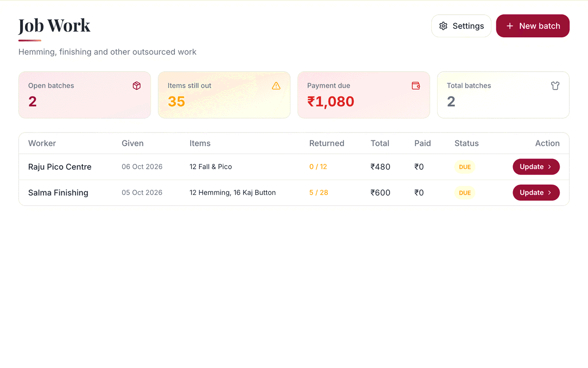Click chevron arrow in Salma Finishing Update
Viewport: 588px width, 368px height.
(x=550, y=193)
